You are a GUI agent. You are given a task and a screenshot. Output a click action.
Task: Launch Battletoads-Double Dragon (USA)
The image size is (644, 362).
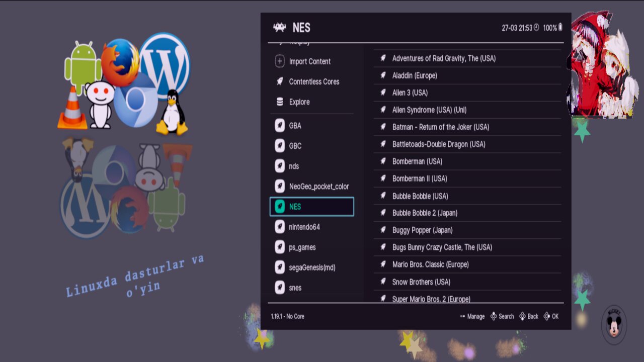[x=467, y=144]
